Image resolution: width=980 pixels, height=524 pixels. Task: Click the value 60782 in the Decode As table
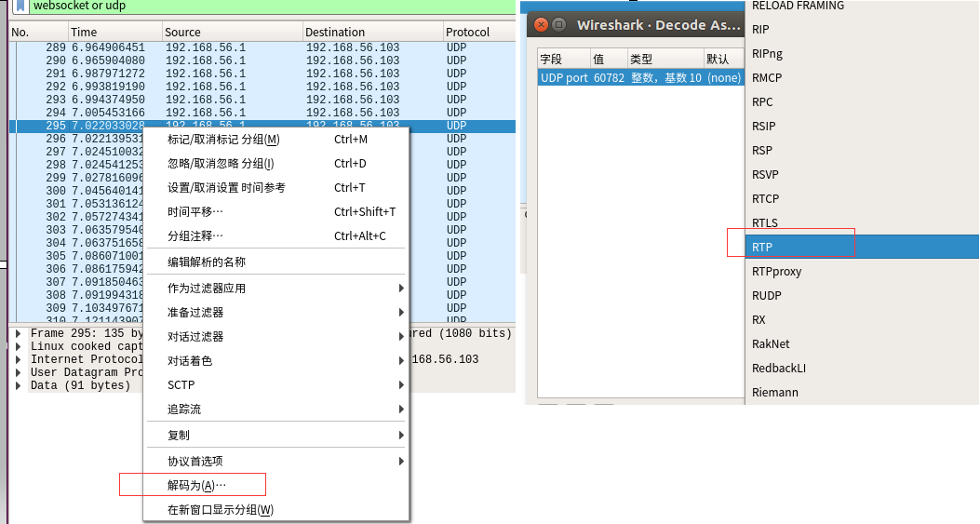(x=609, y=77)
